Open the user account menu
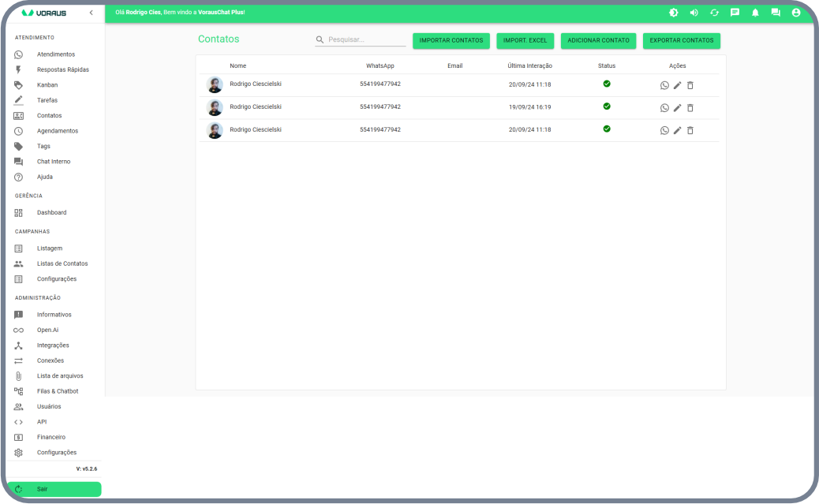This screenshot has width=819, height=504. (x=796, y=13)
